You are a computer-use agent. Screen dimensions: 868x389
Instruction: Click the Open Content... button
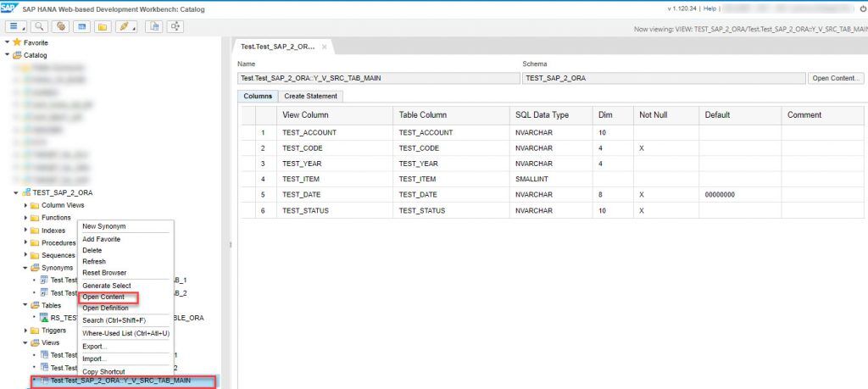(836, 79)
